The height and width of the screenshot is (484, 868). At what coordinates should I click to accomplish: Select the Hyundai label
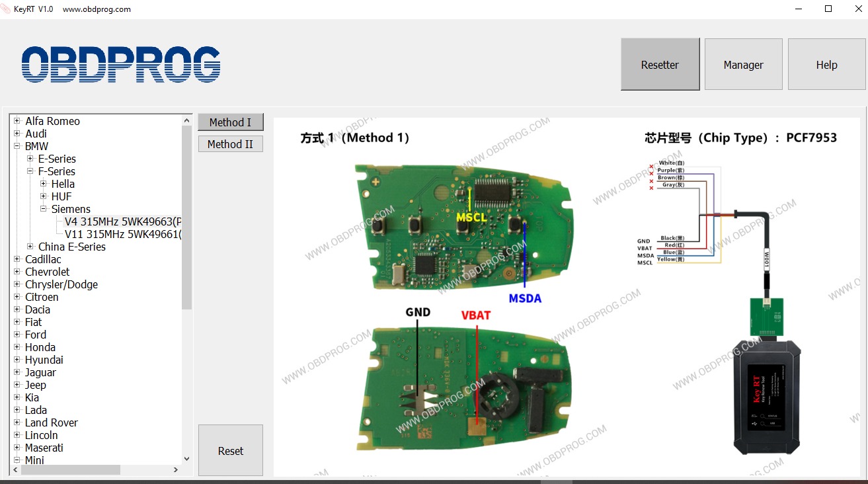pyautogui.click(x=44, y=360)
